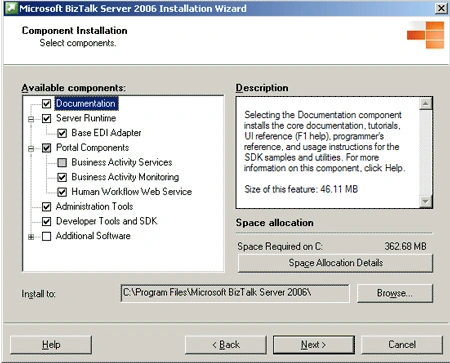The image size is (450, 363).
Task: Cancel the installation wizard
Action: click(402, 345)
